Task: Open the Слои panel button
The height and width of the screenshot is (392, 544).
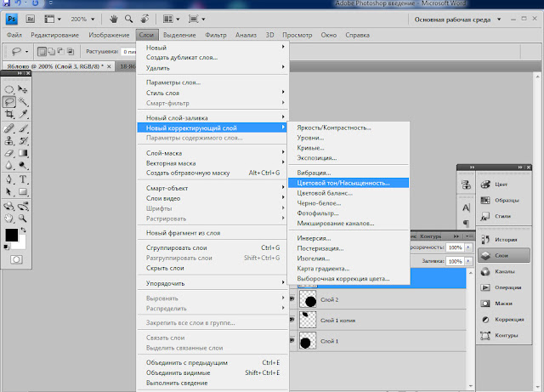Action: [x=504, y=256]
